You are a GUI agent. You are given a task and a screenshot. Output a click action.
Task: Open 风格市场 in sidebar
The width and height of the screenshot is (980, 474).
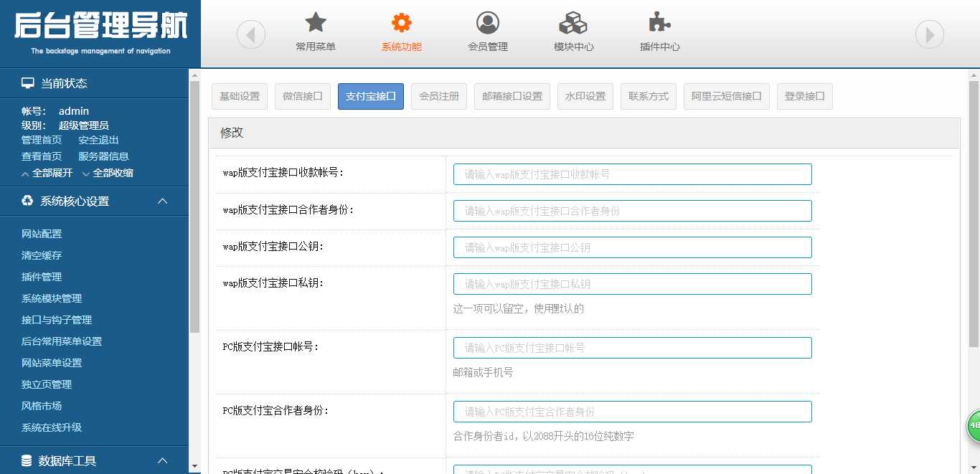pos(42,406)
